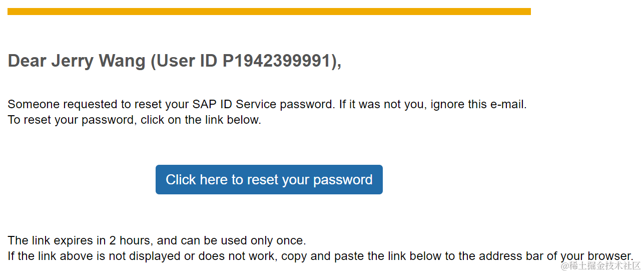Click the yellow banner bar at top

click(269, 12)
